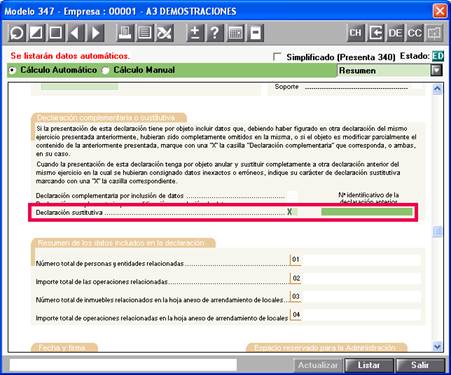Click the DE toolbar button
The height and width of the screenshot is (375, 451).
point(395,33)
